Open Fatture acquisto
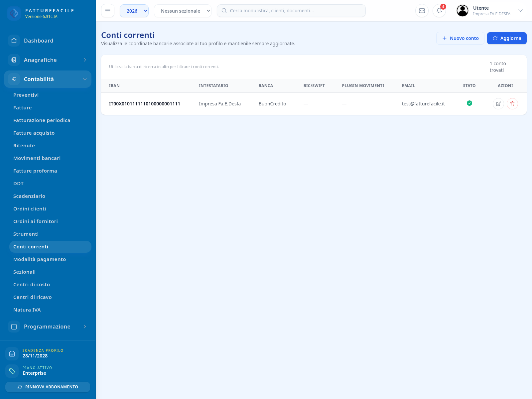 [x=50, y=133]
